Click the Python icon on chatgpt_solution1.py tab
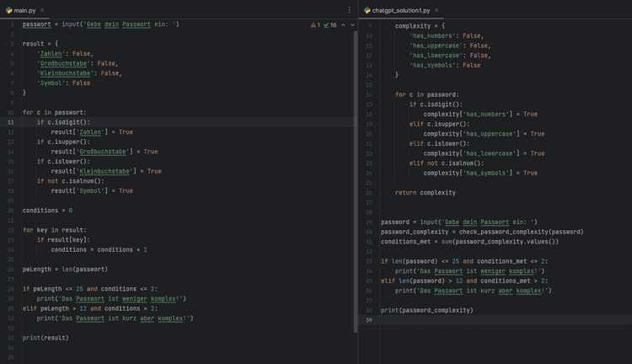632x364 pixels. [367, 10]
